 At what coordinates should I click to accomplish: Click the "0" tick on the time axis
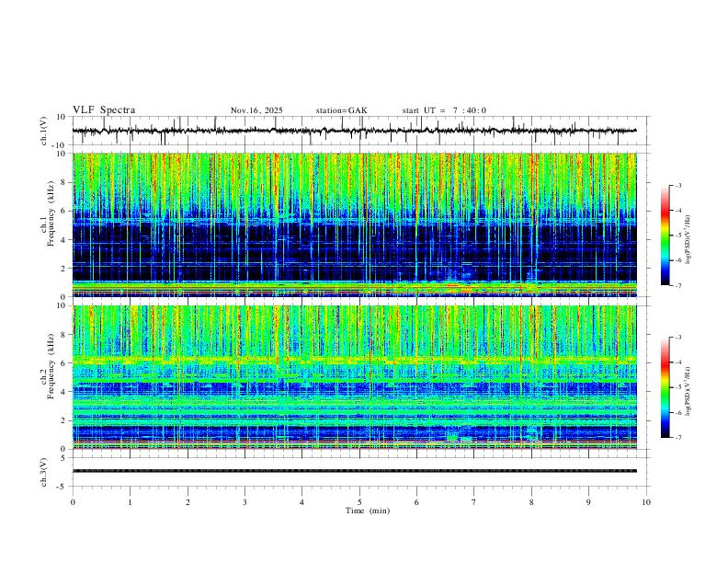[x=73, y=502]
